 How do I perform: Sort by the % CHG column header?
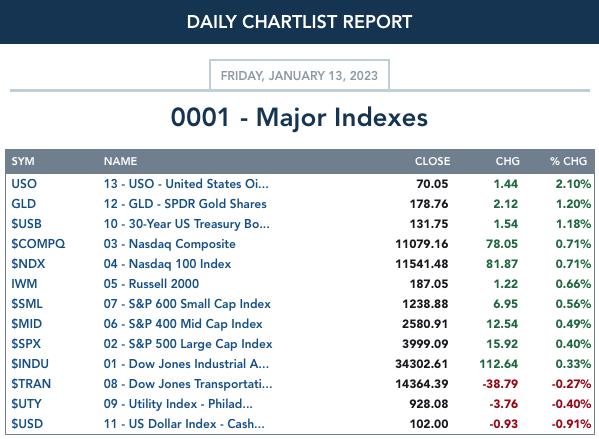[568, 161]
